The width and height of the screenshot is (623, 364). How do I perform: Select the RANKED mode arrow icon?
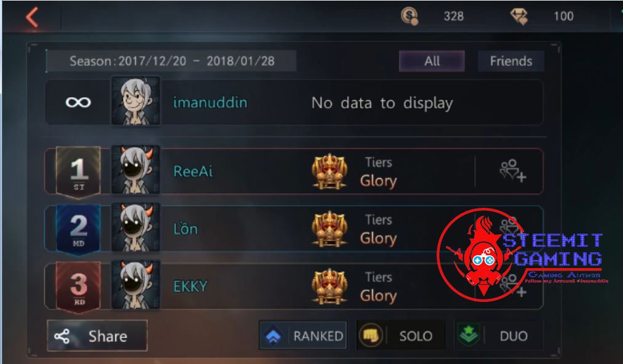tap(272, 336)
